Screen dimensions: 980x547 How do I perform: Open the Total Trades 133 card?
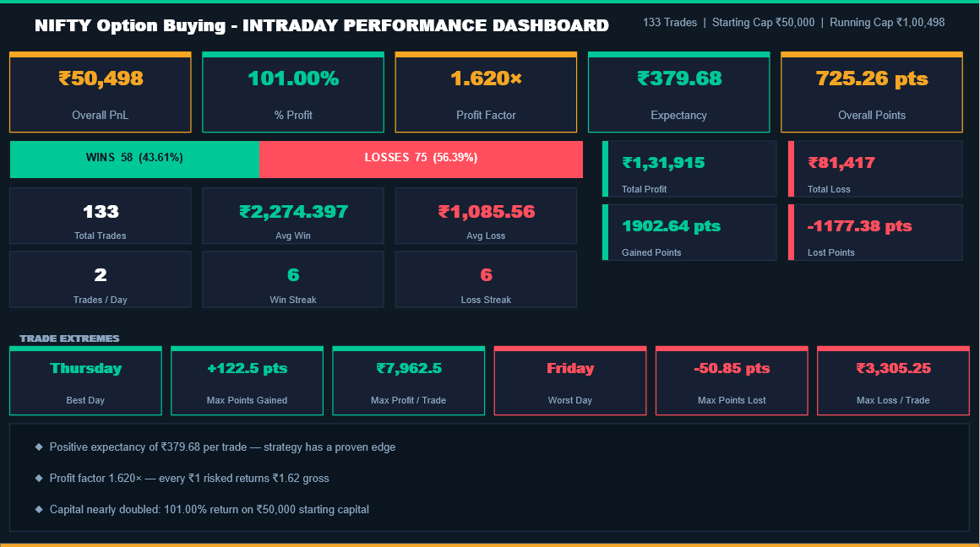tap(100, 216)
